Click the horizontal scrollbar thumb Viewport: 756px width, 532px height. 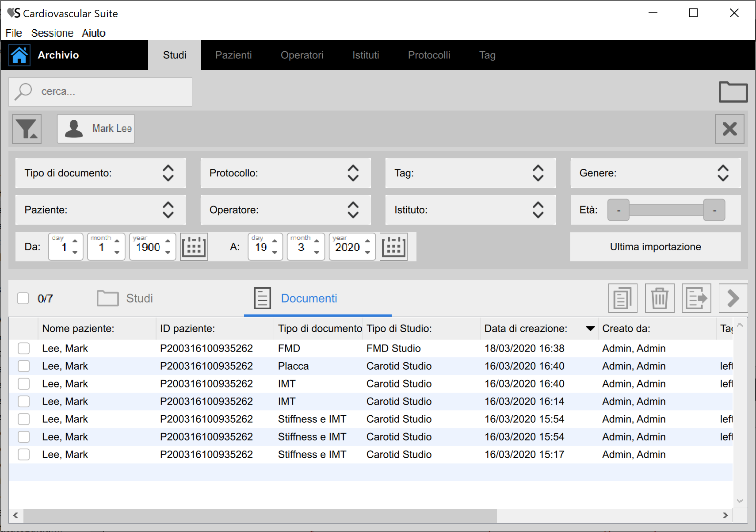pyautogui.click(x=260, y=515)
